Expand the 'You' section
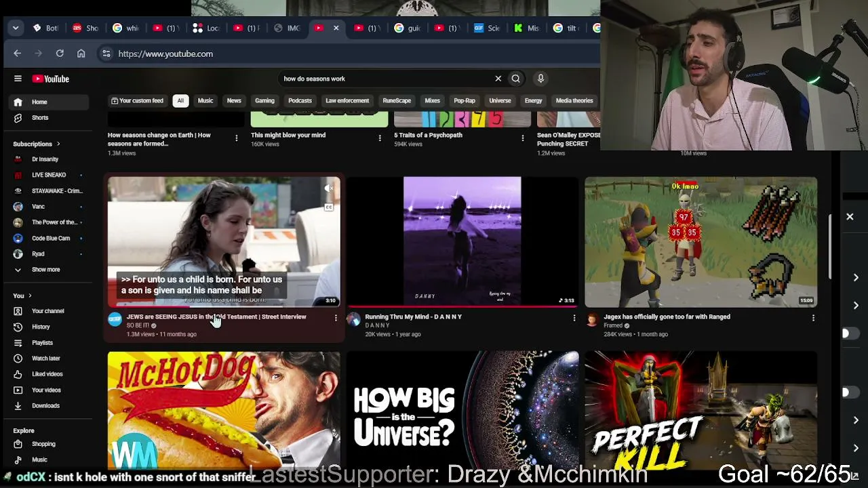Screen dimensions: 868x488 coord(22,296)
